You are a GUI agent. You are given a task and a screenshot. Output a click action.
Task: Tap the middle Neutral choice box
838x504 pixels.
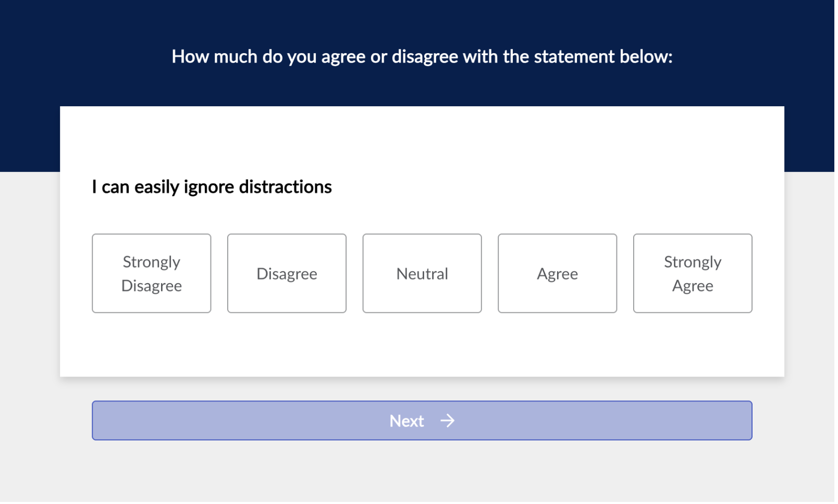422,274
